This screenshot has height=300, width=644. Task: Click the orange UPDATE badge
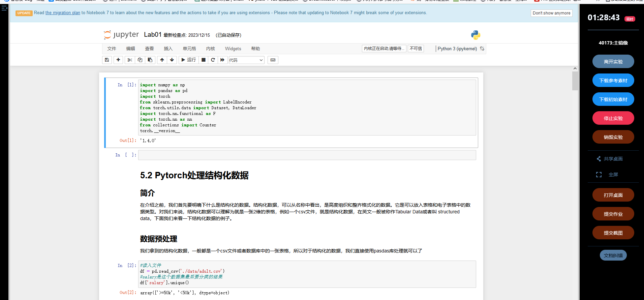(x=24, y=13)
